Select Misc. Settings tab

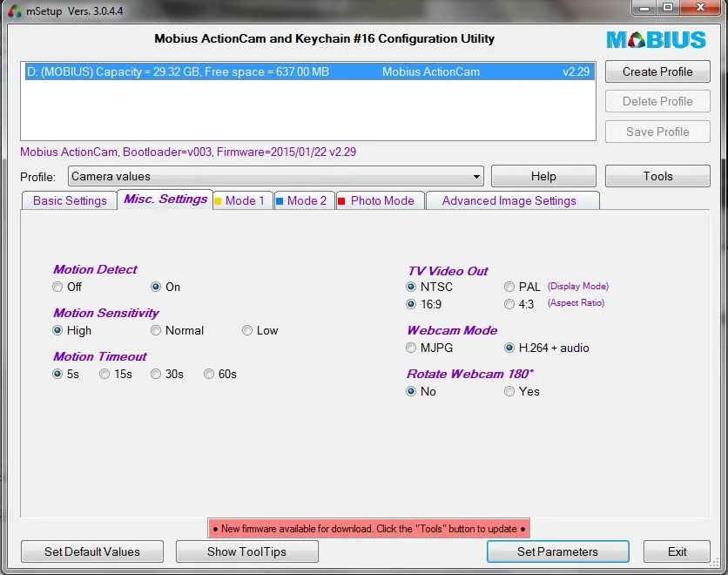(165, 200)
